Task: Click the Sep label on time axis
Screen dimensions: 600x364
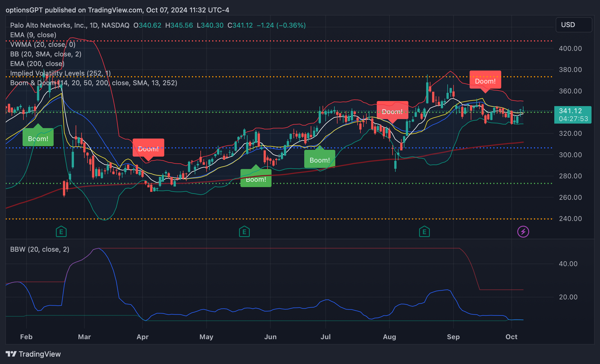Action: pos(453,337)
